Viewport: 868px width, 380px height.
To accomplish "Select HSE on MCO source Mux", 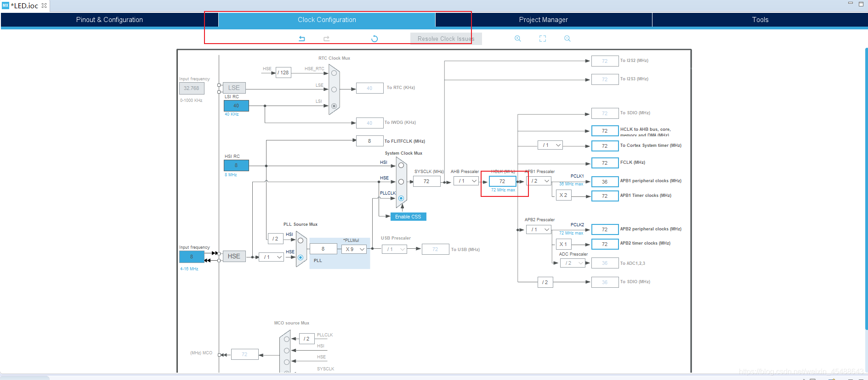I will coord(287,362).
